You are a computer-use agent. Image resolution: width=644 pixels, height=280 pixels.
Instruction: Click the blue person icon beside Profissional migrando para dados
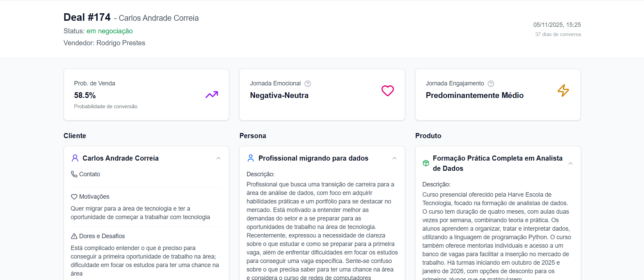click(251, 158)
